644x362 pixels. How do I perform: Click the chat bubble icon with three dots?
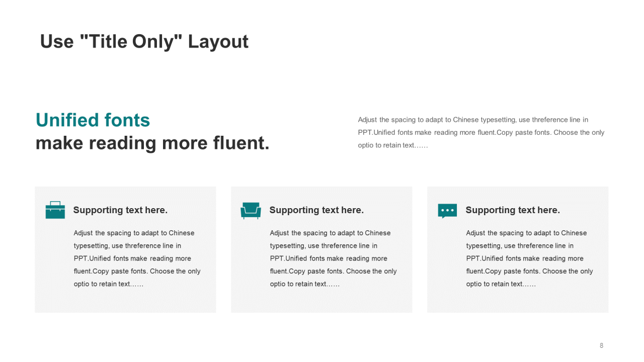447,211
